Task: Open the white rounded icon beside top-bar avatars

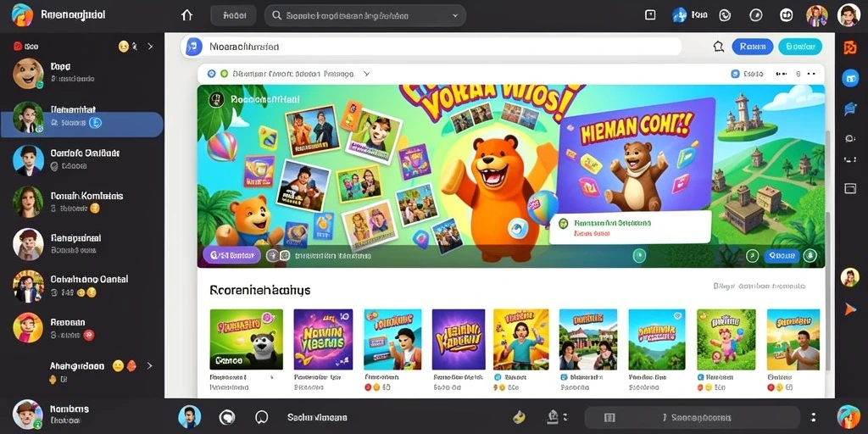Action: (787, 15)
